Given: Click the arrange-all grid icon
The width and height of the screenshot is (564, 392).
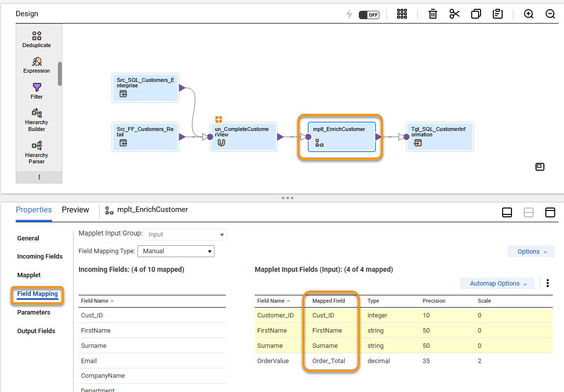Looking at the screenshot, I should [402, 14].
